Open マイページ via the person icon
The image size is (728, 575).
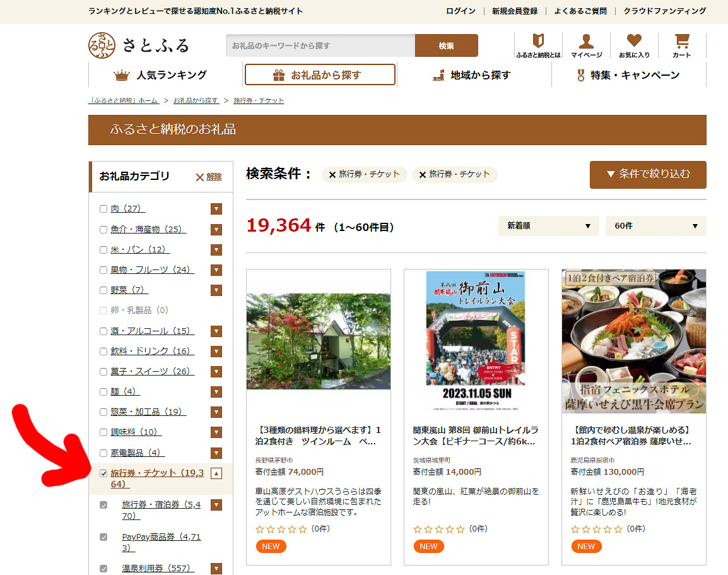coord(586,44)
